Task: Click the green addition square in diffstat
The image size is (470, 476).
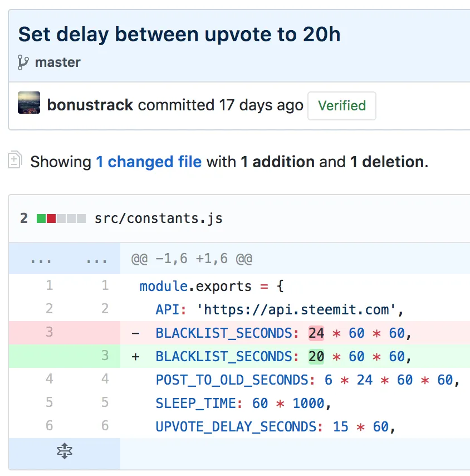Action: (41, 218)
